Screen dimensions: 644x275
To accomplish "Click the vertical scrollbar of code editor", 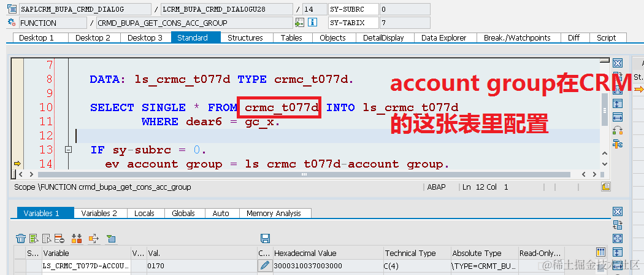I will pyautogui.click(x=604, y=109).
